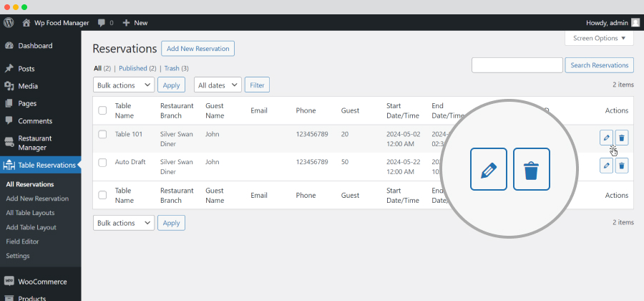Image resolution: width=644 pixels, height=301 pixels.
Task: Check the select-all checkbox in header
Action: pos(102,110)
